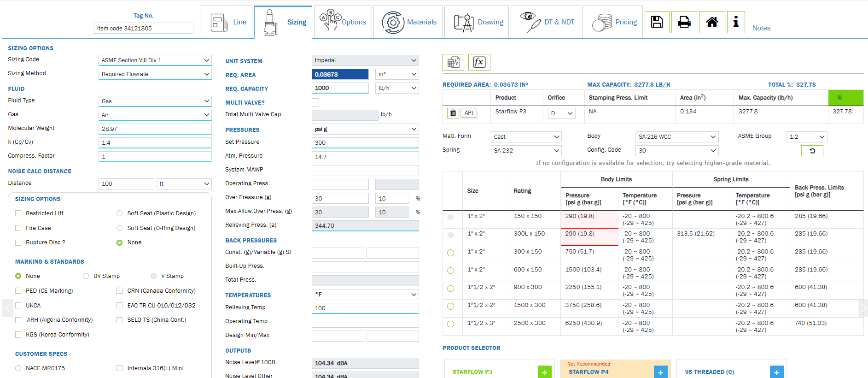Click the right carousel arrow

[x=863, y=307]
